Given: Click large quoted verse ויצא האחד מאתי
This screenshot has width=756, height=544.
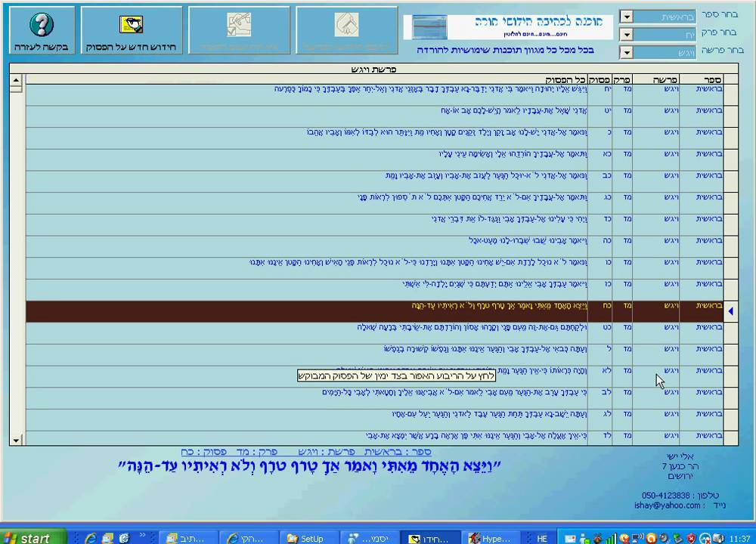Looking at the screenshot, I should click(309, 466).
